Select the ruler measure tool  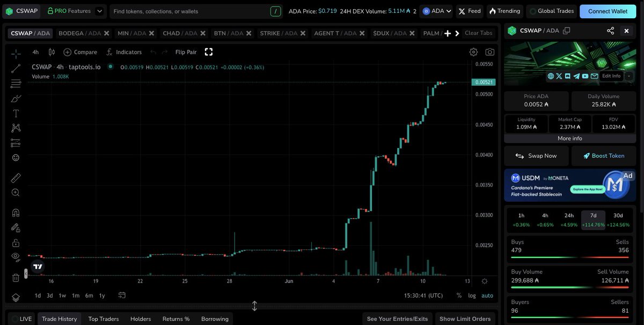click(x=16, y=178)
